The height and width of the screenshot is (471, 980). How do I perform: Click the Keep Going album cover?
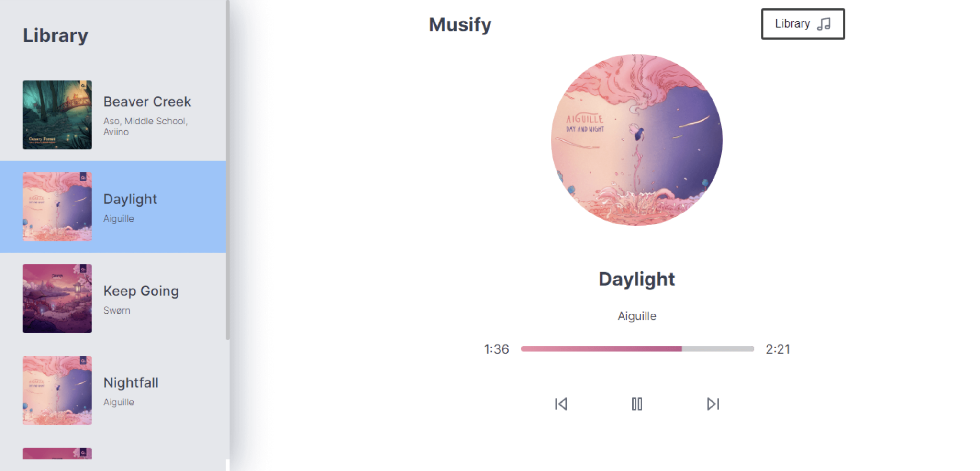coord(57,298)
